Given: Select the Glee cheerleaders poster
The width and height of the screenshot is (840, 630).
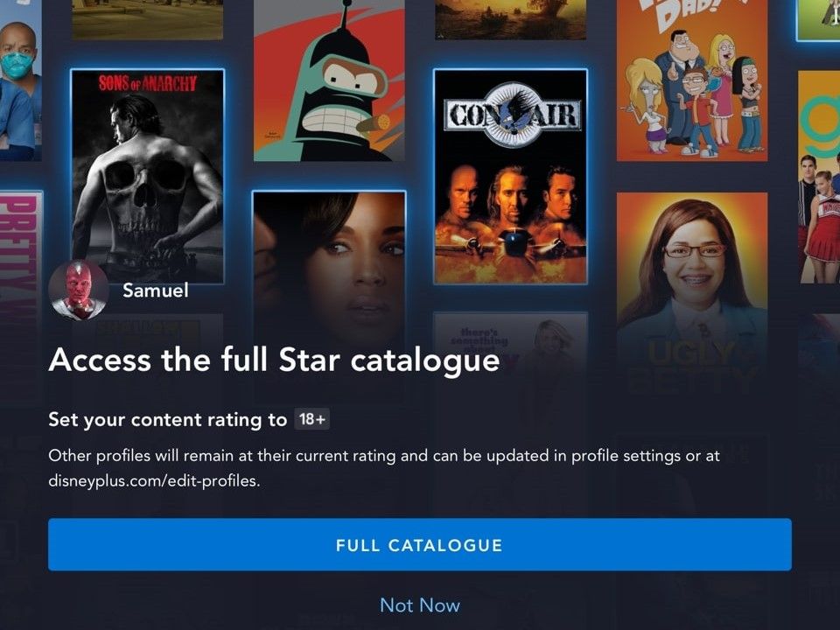Looking at the screenshot, I should pos(819,177).
